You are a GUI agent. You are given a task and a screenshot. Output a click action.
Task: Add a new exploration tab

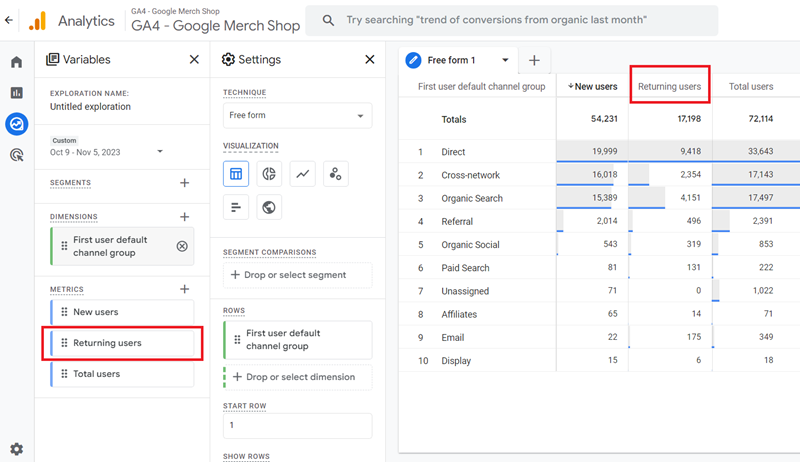tap(534, 61)
